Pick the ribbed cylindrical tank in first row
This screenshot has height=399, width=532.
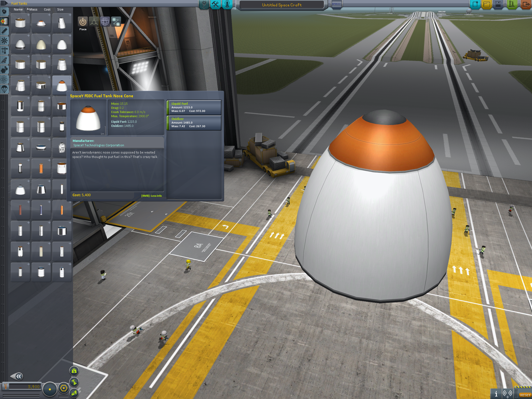pos(20,23)
